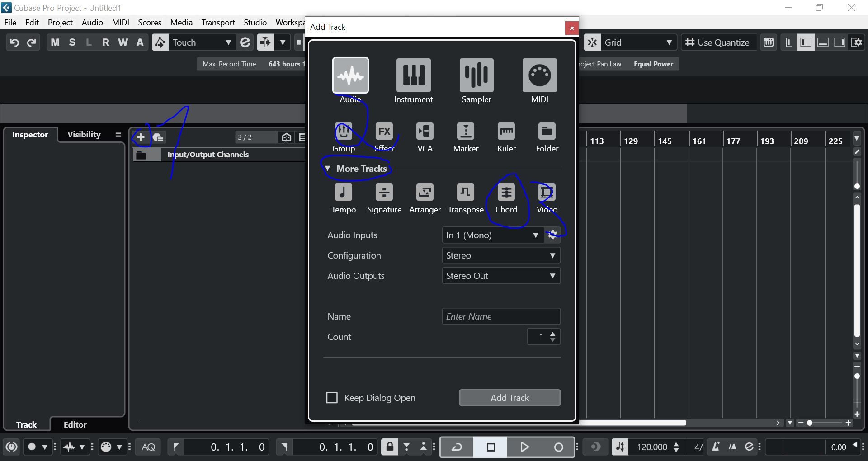868x461 pixels.
Task: Open the Find Tracks house icon
Action: tap(286, 137)
